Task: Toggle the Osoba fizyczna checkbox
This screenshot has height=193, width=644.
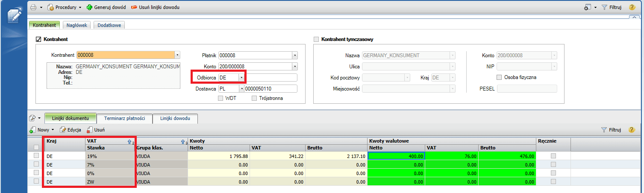Action: (499, 77)
